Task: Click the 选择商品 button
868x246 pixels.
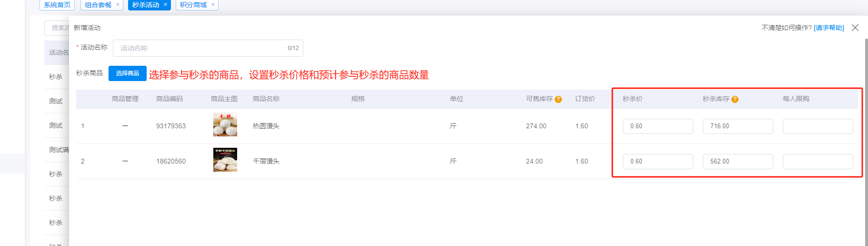Action: click(x=128, y=73)
